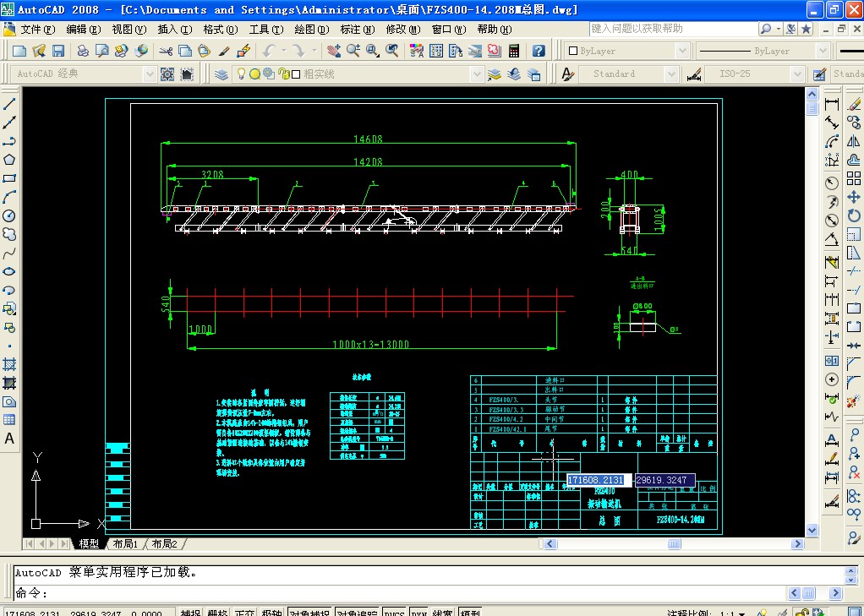
Task: Expand the Standard text style dropdown
Action: point(672,74)
